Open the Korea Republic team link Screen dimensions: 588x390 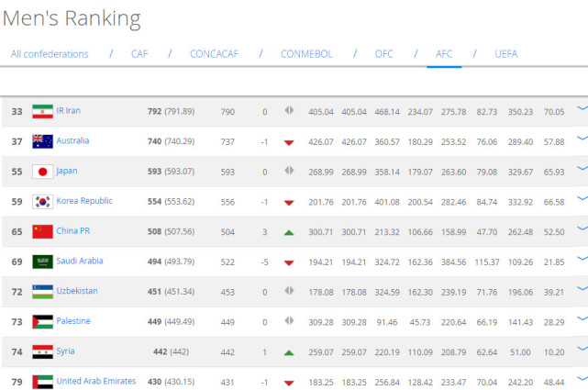click(84, 201)
